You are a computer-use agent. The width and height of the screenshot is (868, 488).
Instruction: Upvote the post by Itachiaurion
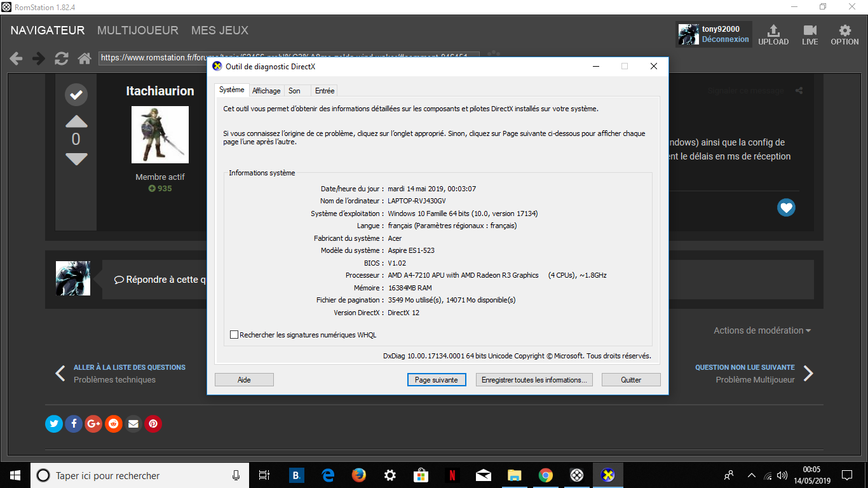pyautogui.click(x=76, y=121)
